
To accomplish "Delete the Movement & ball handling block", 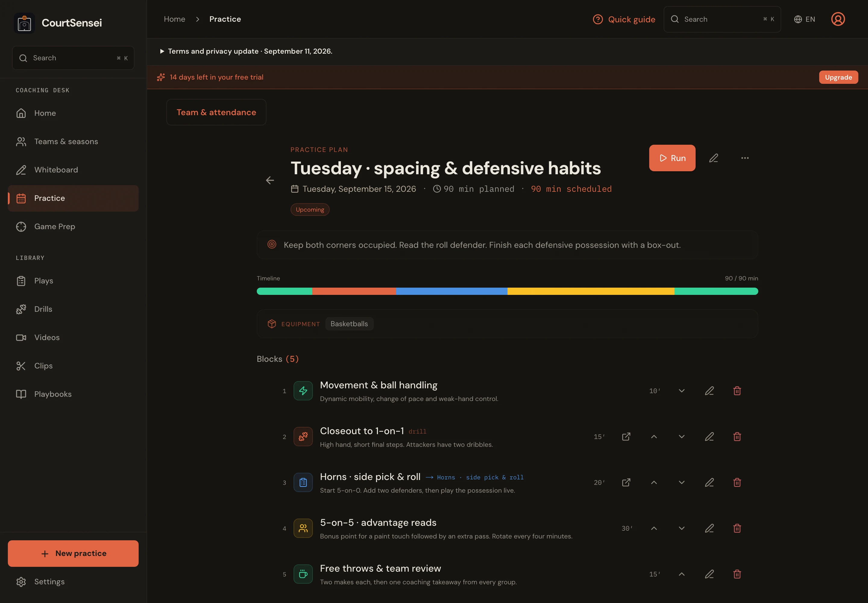I will coord(737,391).
